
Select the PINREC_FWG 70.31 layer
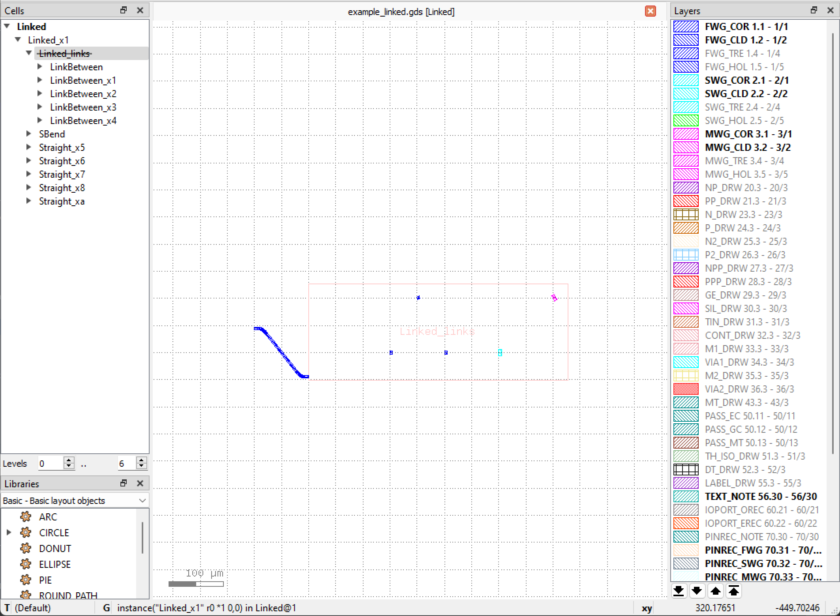[763, 550]
